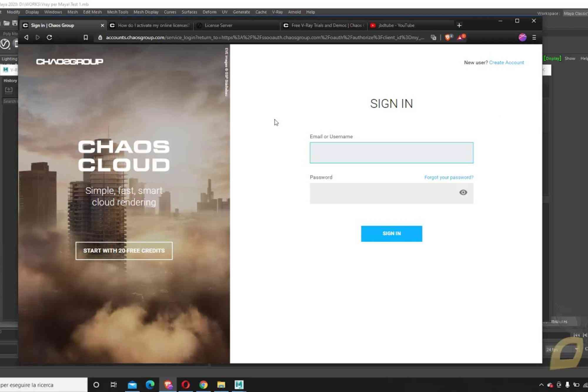This screenshot has width=588, height=392.
Task: Focus the Password input field
Action: 391,193
